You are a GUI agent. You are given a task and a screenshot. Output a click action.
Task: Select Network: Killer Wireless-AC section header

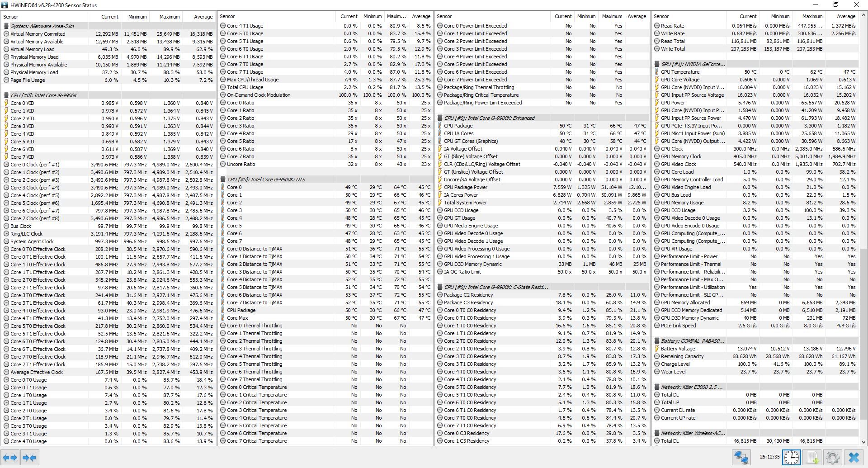[755, 433]
